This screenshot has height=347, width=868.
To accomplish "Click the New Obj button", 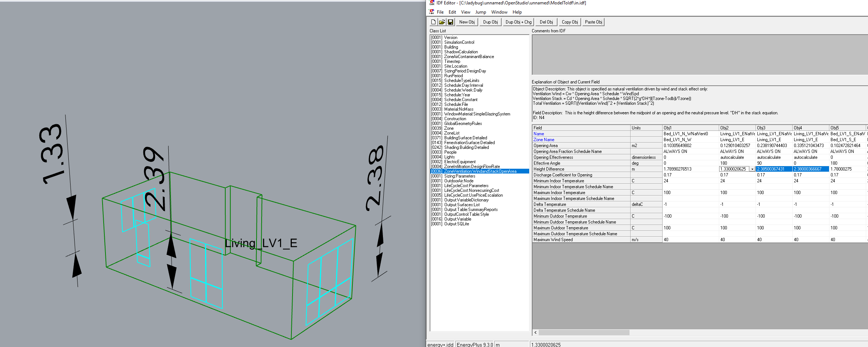I will point(467,22).
